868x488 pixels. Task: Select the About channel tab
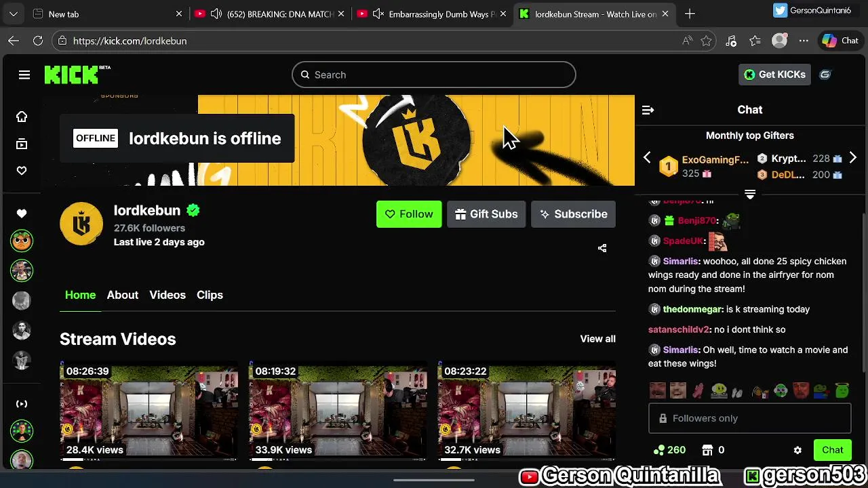(123, 295)
